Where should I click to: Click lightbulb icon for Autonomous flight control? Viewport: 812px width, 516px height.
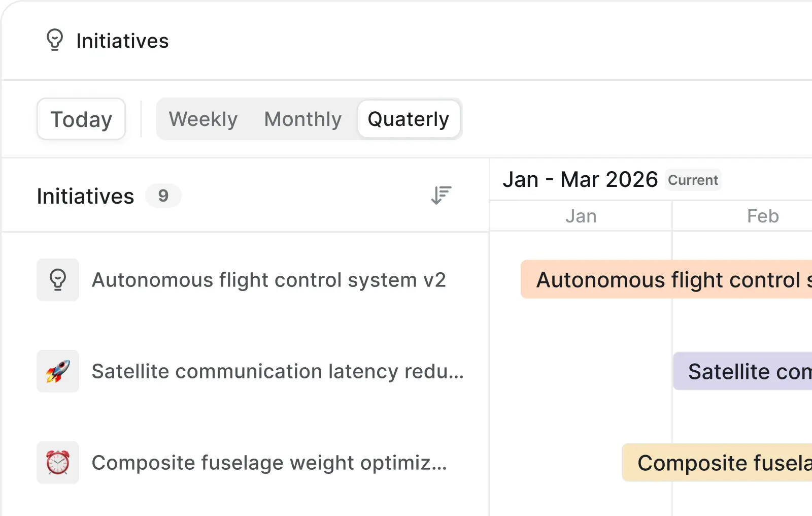pos(58,280)
